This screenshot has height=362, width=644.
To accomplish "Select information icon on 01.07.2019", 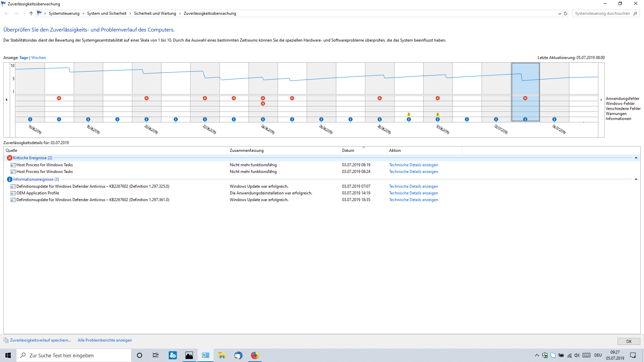I will click(x=467, y=119).
